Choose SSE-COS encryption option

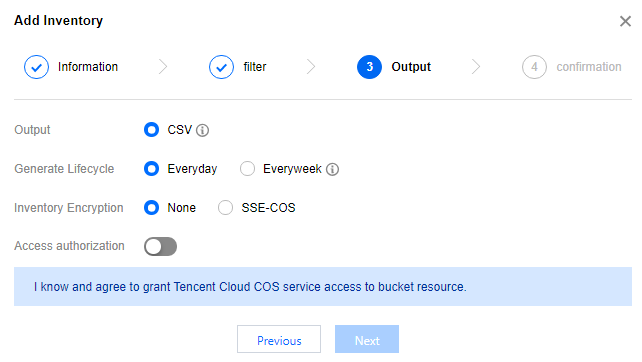tap(225, 208)
